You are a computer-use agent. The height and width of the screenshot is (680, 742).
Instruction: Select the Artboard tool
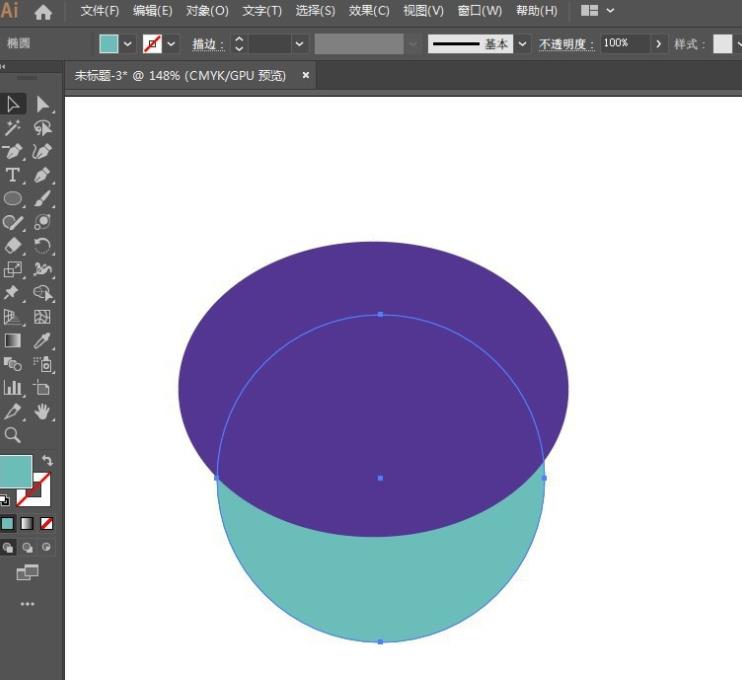tap(43, 388)
